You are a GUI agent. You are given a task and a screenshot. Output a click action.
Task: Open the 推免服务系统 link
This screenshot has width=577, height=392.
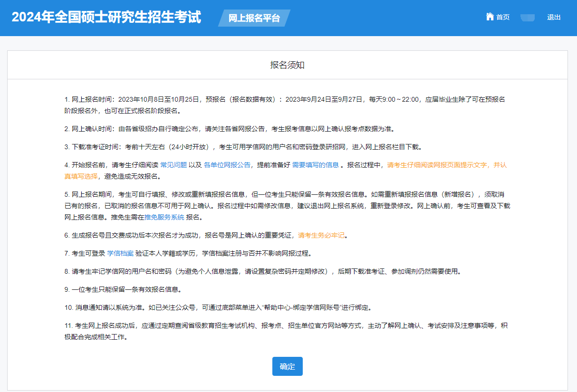click(164, 217)
